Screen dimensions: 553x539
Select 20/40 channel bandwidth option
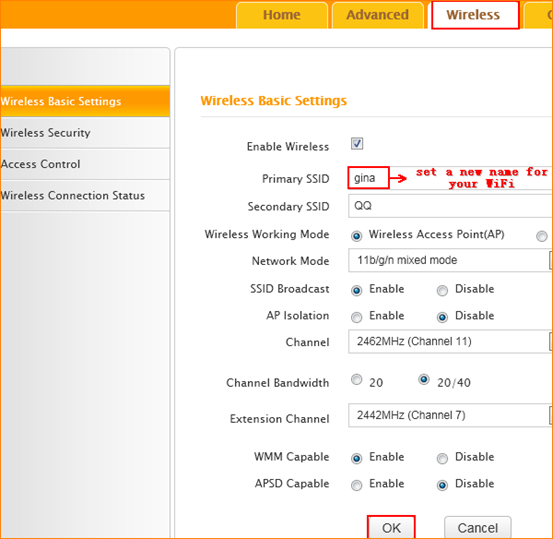tap(424, 380)
